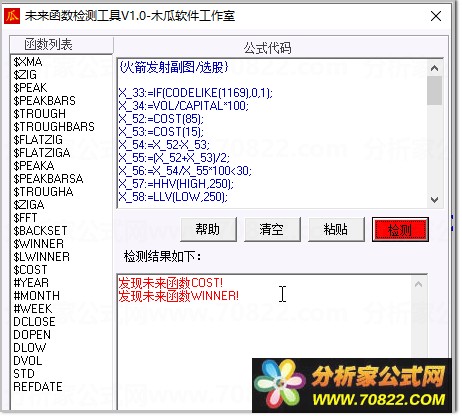Click inside the detection results text area
The height and width of the screenshot is (416, 462).
point(264,317)
